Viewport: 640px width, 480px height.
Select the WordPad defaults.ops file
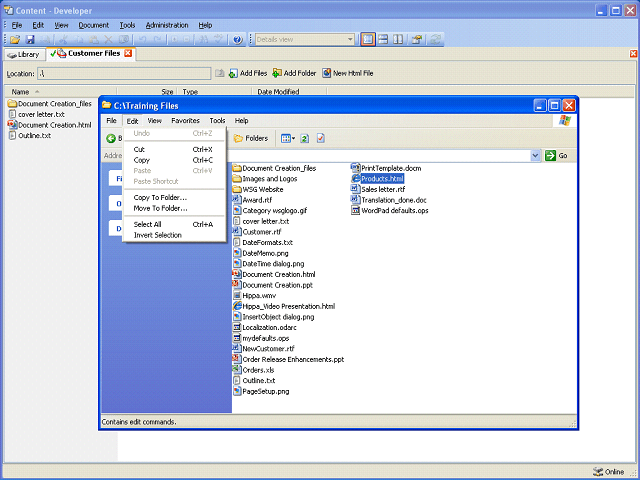coord(390,211)
